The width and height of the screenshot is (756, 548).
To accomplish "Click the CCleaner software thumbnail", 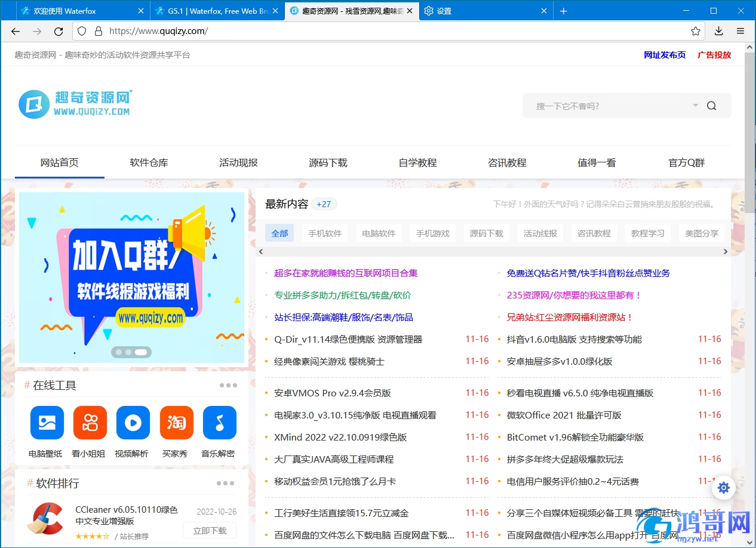I will 45,518.
